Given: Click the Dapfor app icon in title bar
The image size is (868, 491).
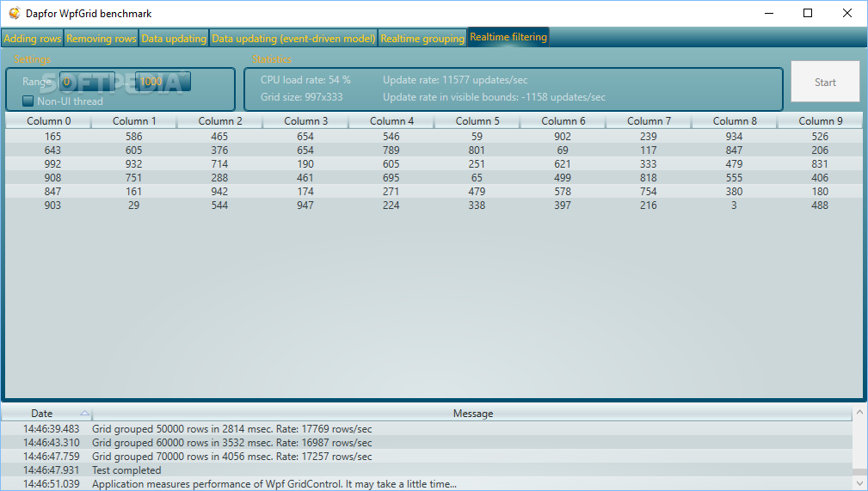Looking at the screenshot, I should click(x=15, y=13).
